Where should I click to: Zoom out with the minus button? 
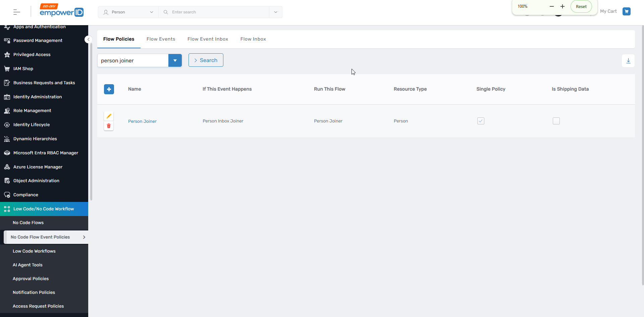(552, 6)
